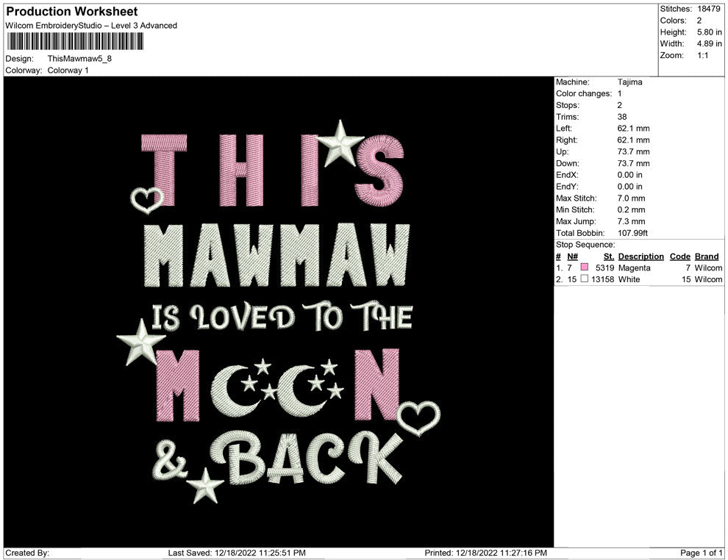Viewport: 728px width, 560px height.
Task: Click the barcode graphic under the title
Action: (75, 41)
